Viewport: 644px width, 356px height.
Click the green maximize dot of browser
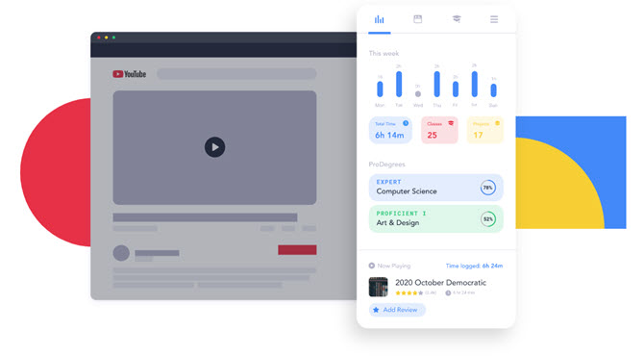click(x=113, y=38)
